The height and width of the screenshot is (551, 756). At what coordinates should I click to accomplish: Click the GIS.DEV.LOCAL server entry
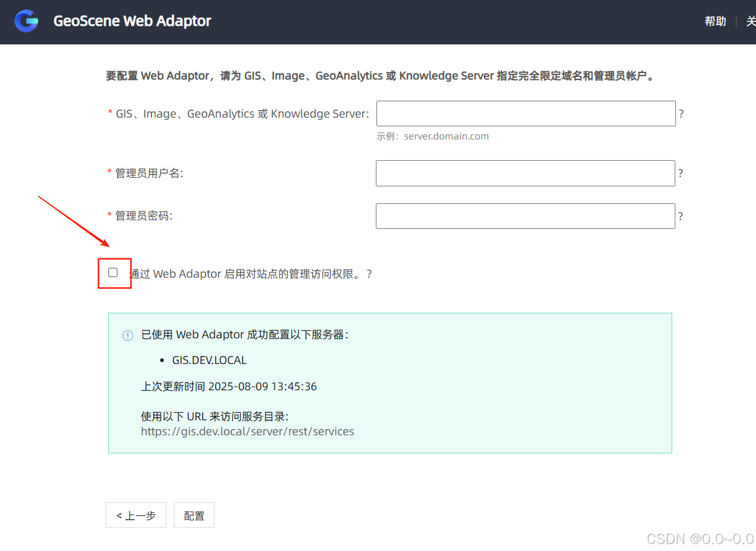209,360
